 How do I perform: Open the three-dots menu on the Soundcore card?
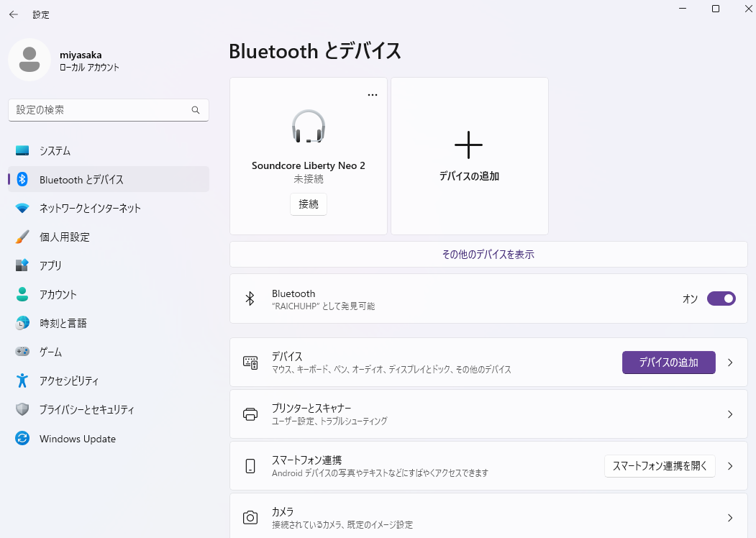(372, 95)
